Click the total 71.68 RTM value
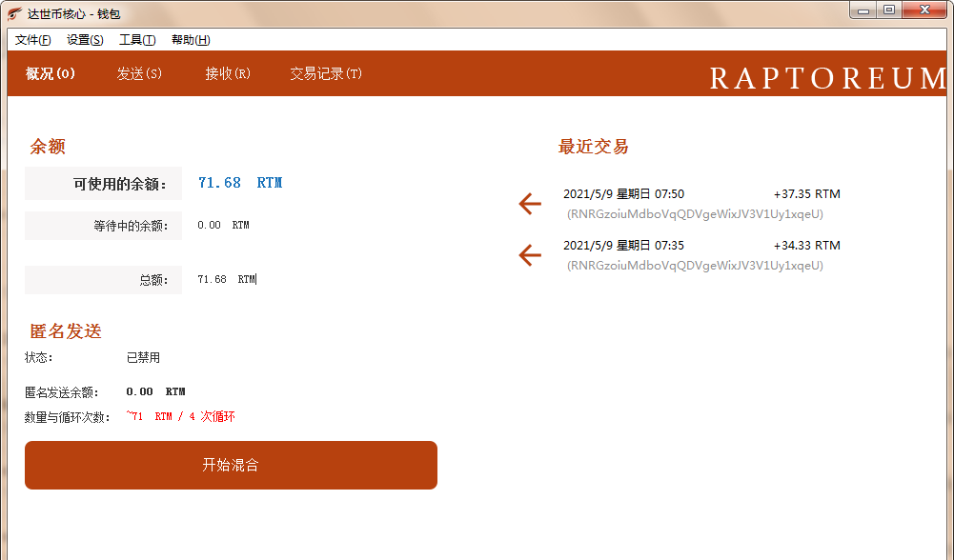Viewport: 954px width, 560px height. [226, 279]
